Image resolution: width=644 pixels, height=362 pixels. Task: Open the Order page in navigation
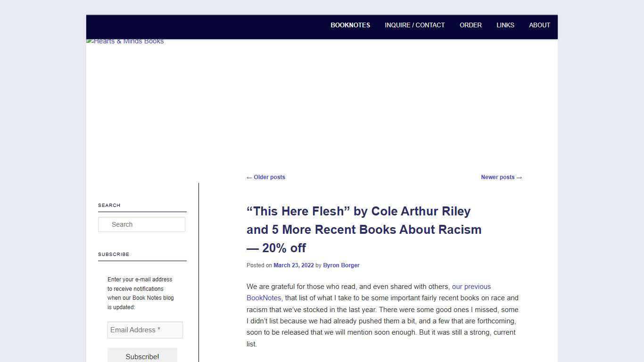pyautogui.click(x=471, y=25)
